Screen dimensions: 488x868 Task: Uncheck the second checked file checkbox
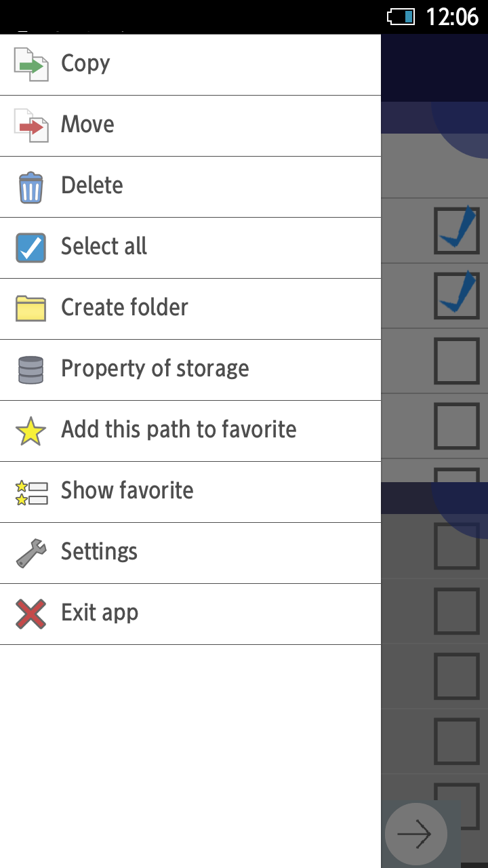pos(456,296)
